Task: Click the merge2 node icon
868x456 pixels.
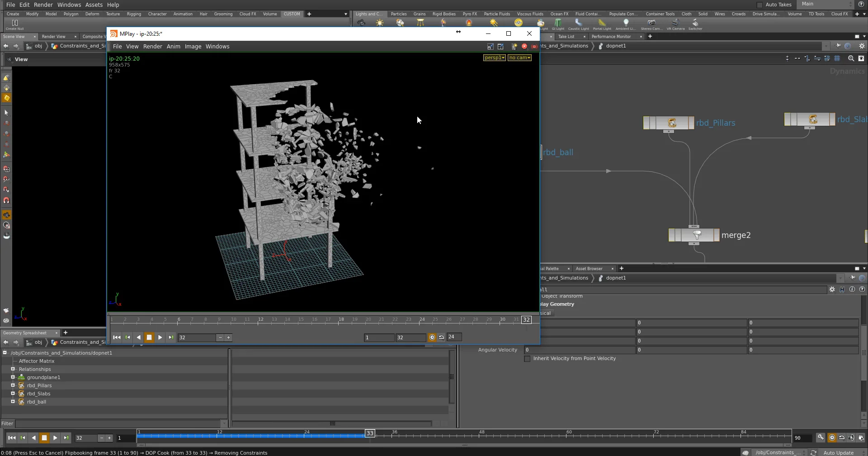Action: [x=697, y=235]
